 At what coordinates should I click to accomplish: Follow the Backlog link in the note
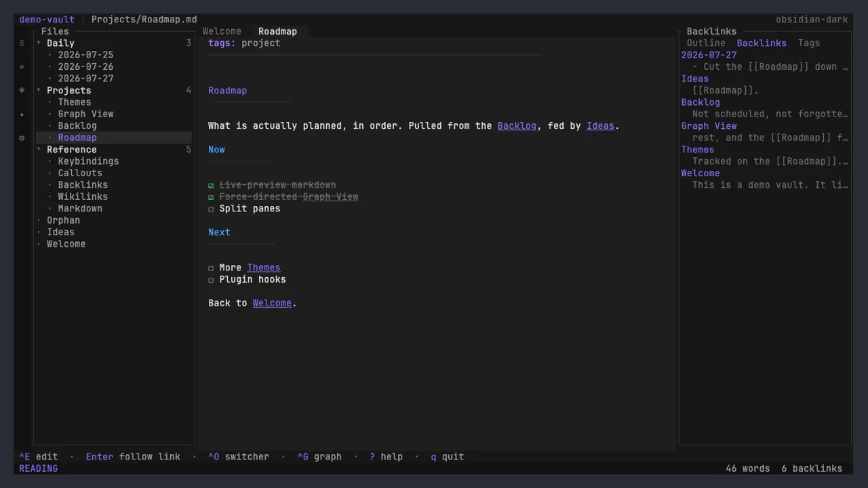517,126
